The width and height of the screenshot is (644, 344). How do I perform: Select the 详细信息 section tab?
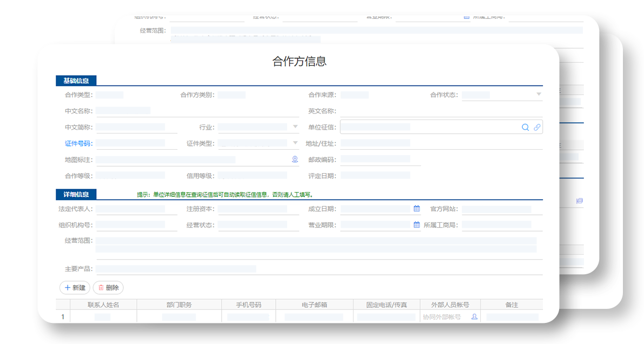point(76,194)
